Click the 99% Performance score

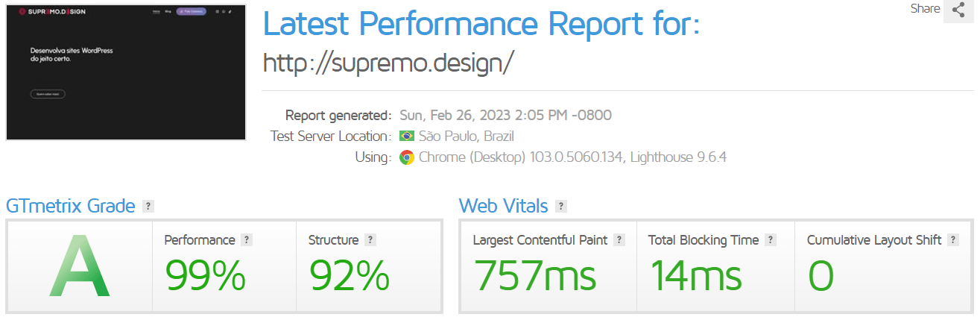(205, 276)
